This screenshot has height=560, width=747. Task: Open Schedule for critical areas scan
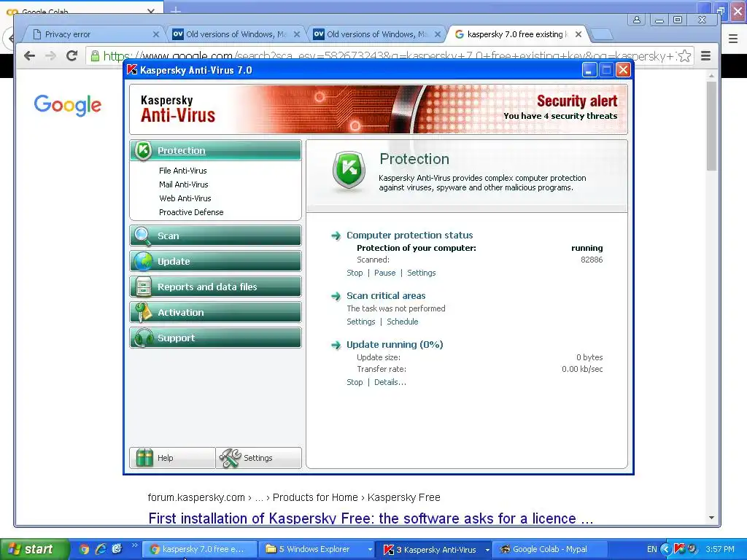(x=403, y=322)
